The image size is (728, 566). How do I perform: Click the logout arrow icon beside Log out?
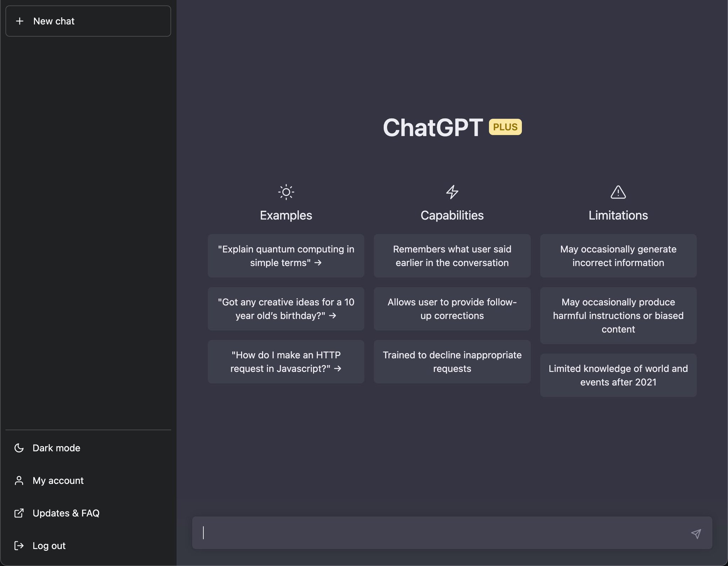[x=19, y=545]
